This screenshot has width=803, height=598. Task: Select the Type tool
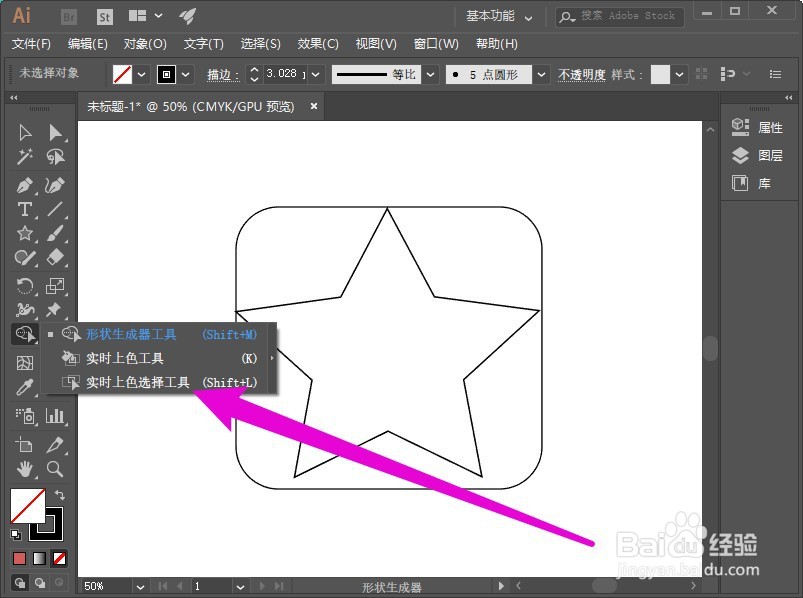[25, 209]
